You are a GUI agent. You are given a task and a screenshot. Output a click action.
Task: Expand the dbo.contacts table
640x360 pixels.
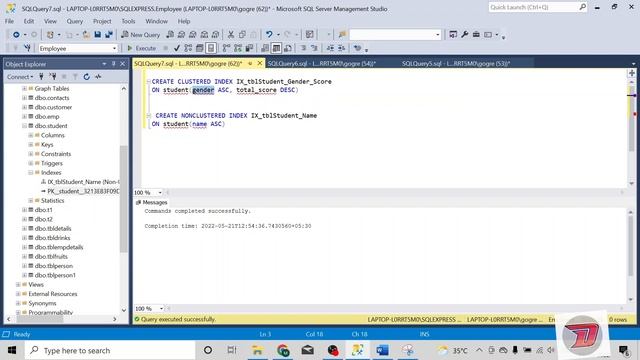point(24,98)
